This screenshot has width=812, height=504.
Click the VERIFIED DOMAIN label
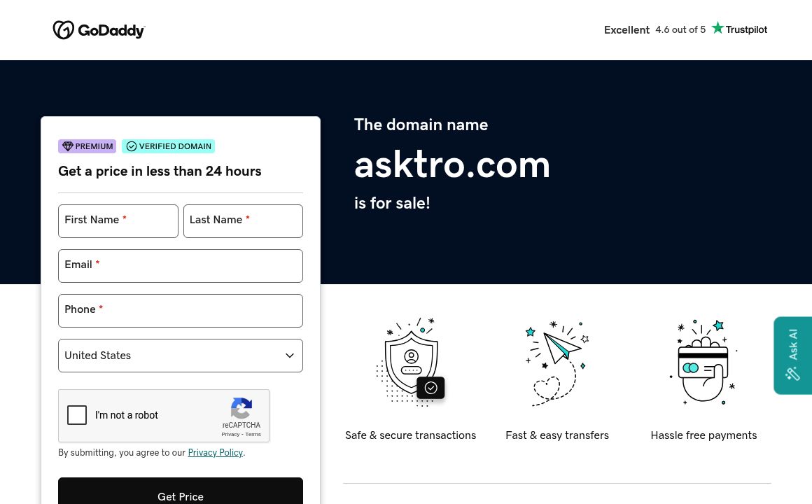pos(175,146)
